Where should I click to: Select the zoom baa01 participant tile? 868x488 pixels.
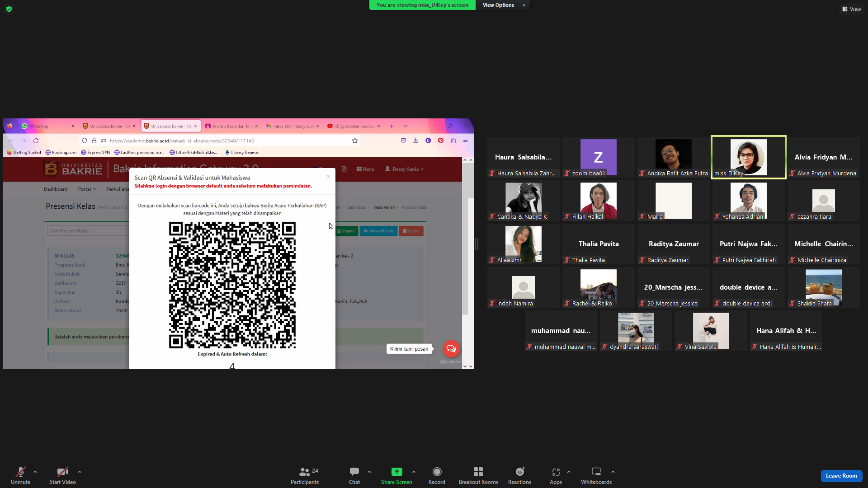coord(599,157)
